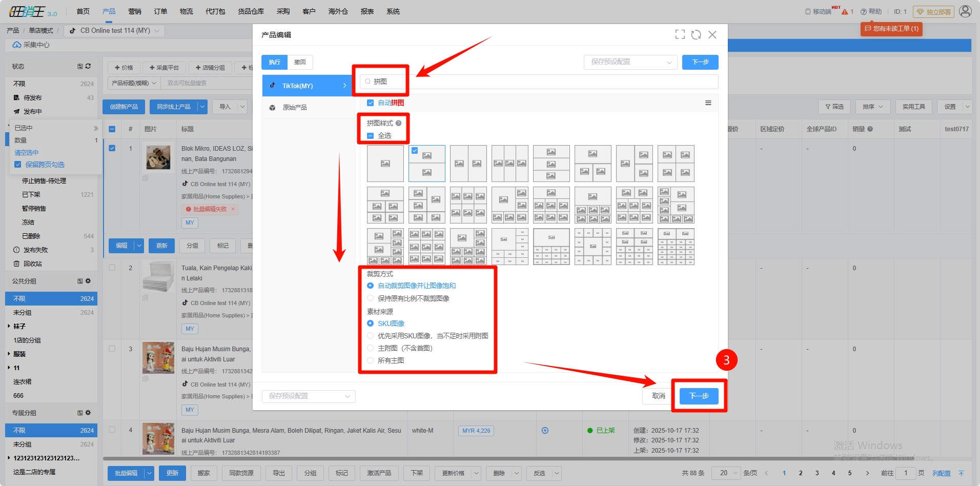Switch to the 撤回 tab

300,62
